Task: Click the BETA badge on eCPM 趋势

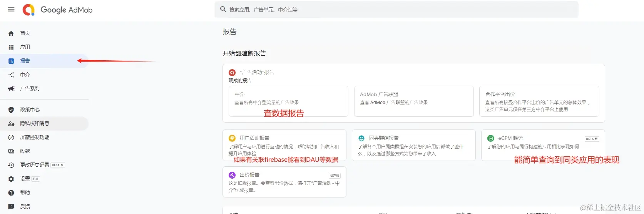Action: tap(592, 139)
